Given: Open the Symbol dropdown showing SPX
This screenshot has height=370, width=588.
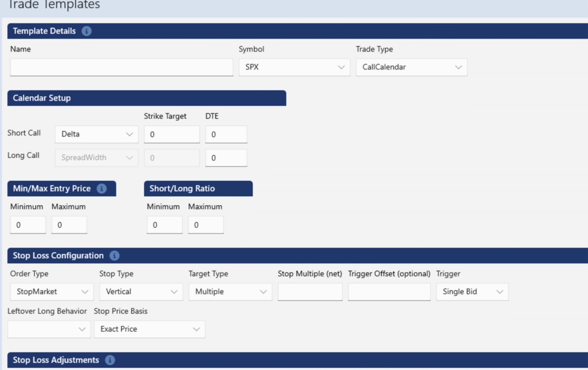Looking at the screenshot, I should pos(294,67).
